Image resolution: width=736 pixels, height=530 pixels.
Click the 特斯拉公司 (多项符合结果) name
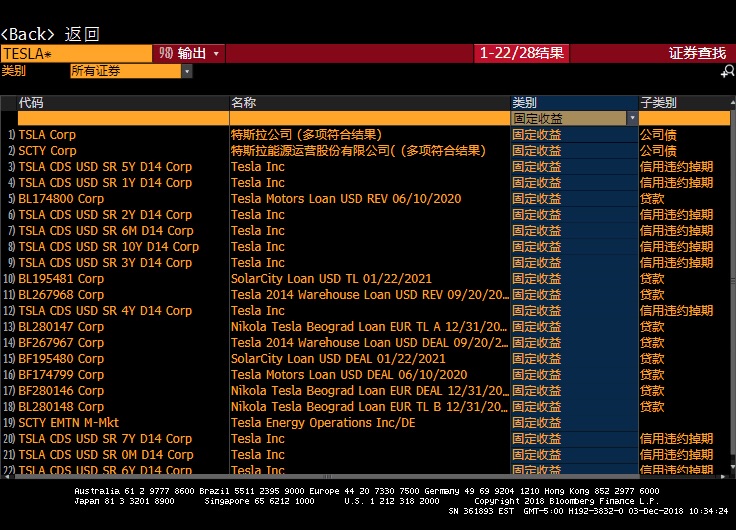pos(306,135)
